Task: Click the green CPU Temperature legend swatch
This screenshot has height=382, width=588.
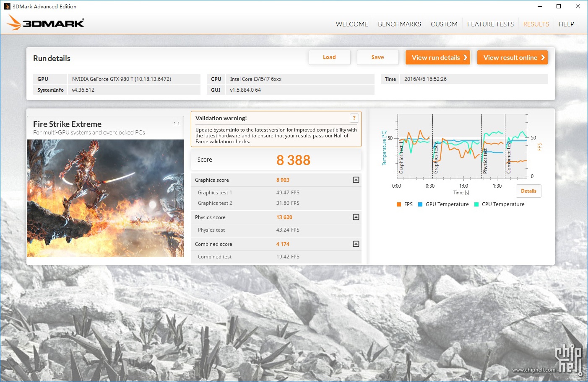Action: [x=476, y=204]
